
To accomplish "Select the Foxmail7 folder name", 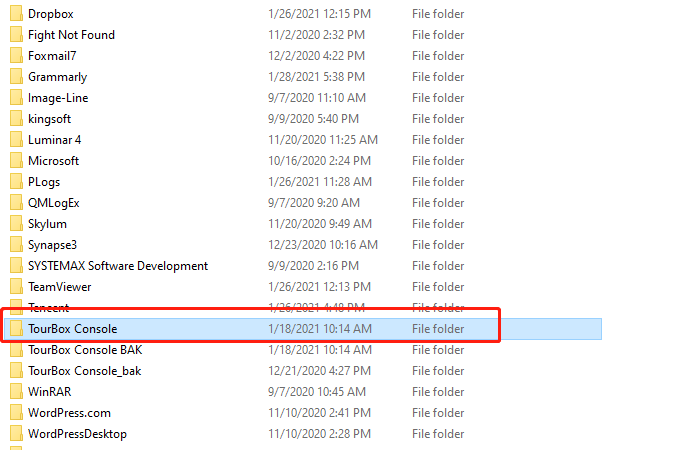I will coord(52,56).
